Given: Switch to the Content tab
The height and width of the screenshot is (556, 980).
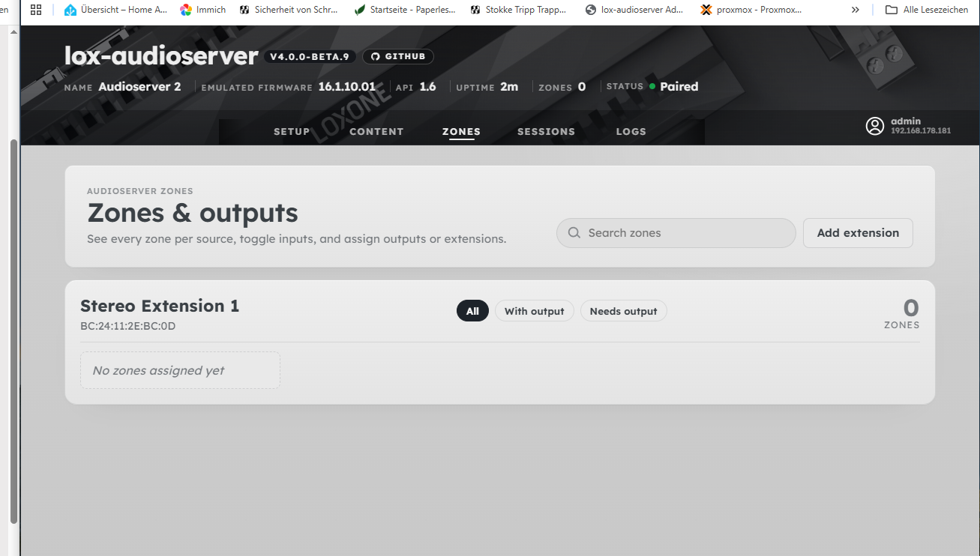Looking at the screenshot, I should (376, 131).
